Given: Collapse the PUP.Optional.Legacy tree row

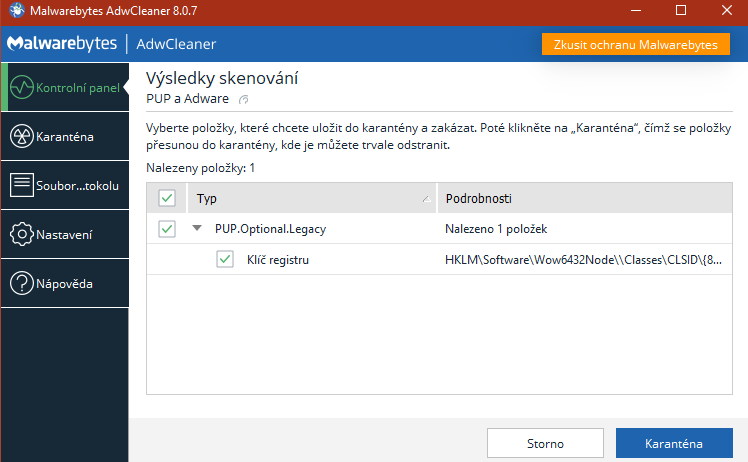Looking at the screenshot, I should [198, 229].
